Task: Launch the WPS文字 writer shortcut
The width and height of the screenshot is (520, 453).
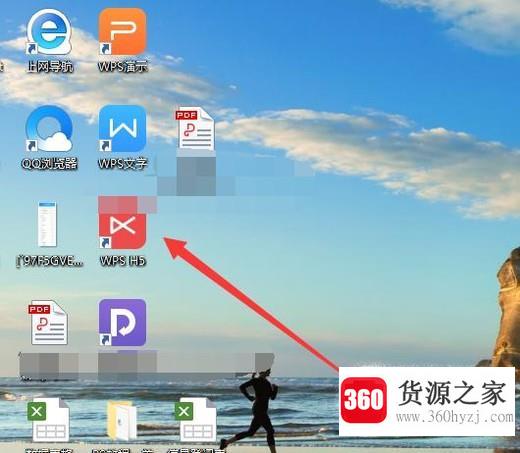Action: 122,129
